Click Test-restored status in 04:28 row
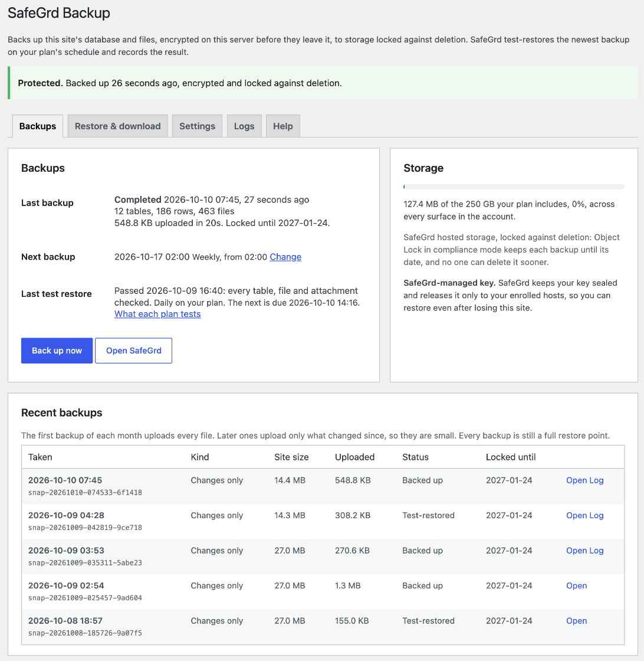Screen dimensions: 644x661 coord(428,515)
